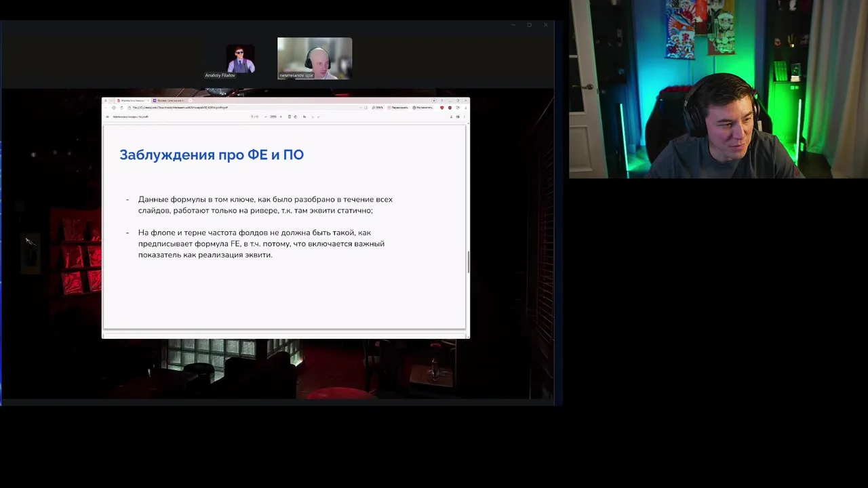Click slide title Заблуждения про ФЕ и ПО
Screen dimensions: 868x488
point(212,155)
